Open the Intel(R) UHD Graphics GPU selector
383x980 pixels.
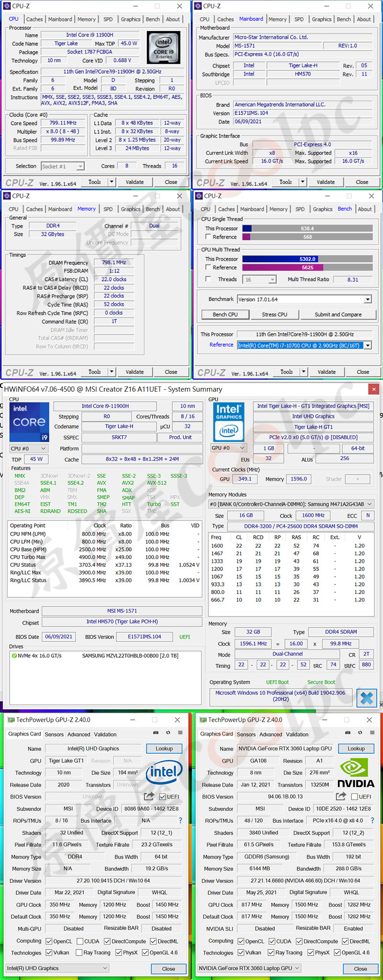coord(57,968)
